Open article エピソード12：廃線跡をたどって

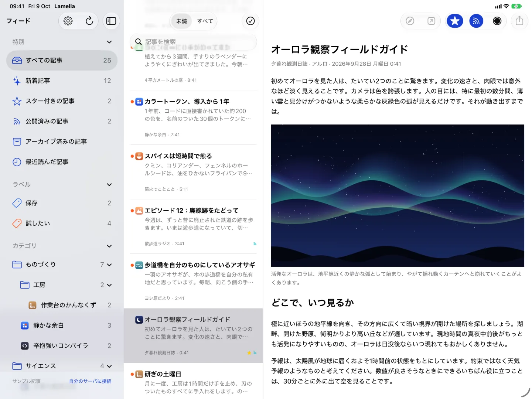point(194,226)
